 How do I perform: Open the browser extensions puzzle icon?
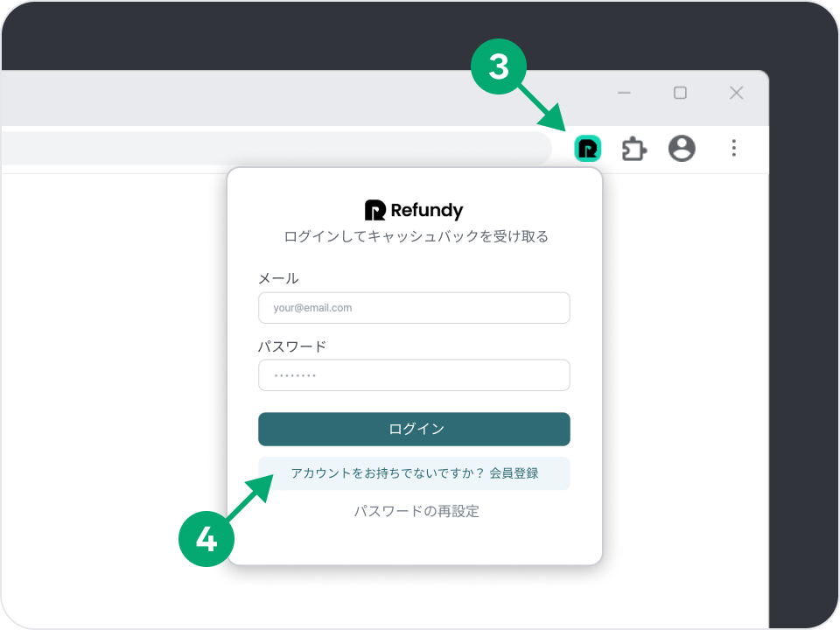[x=633, y=149]
